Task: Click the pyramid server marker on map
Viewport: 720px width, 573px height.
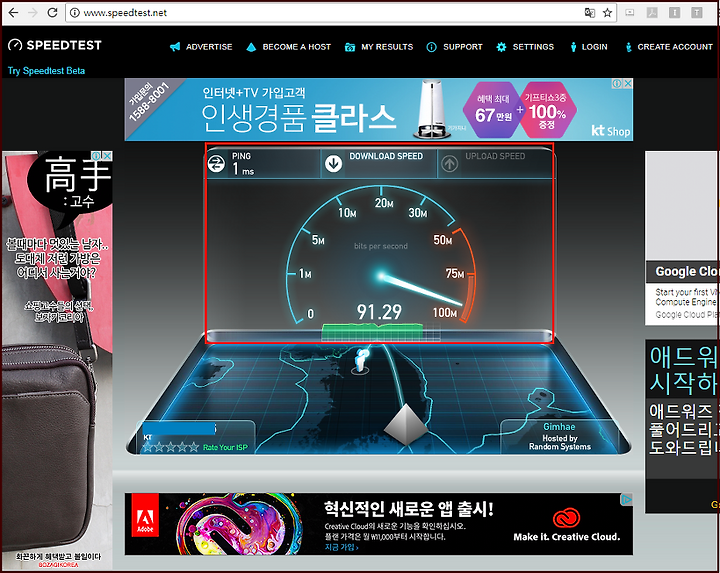Action: coord(406,425)
